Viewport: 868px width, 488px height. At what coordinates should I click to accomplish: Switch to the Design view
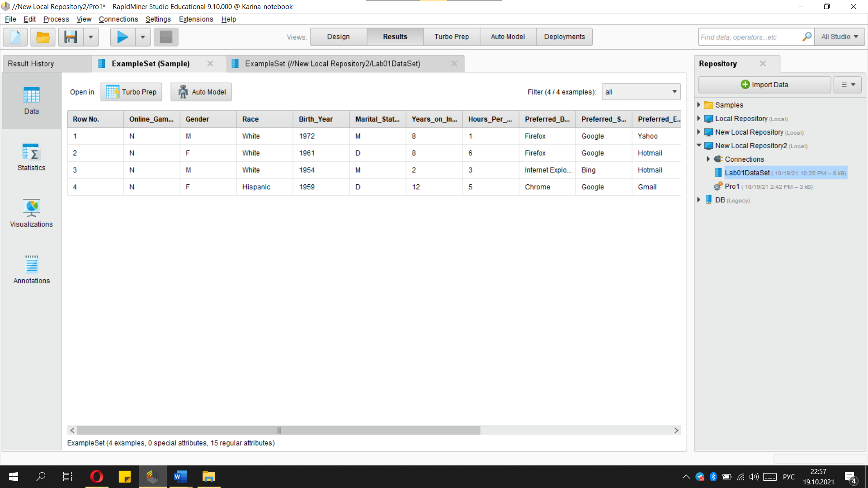click(338, 37)
